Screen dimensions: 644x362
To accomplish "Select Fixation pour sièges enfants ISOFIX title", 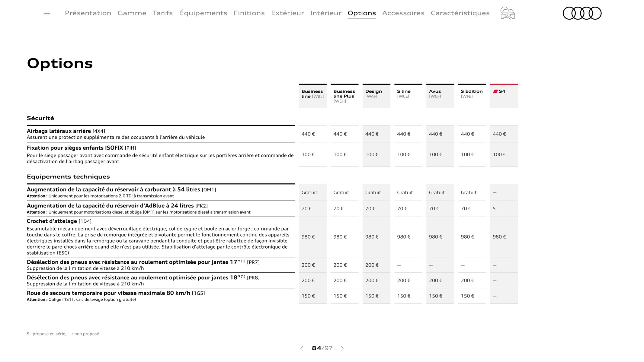I will (x=81, y=148).
